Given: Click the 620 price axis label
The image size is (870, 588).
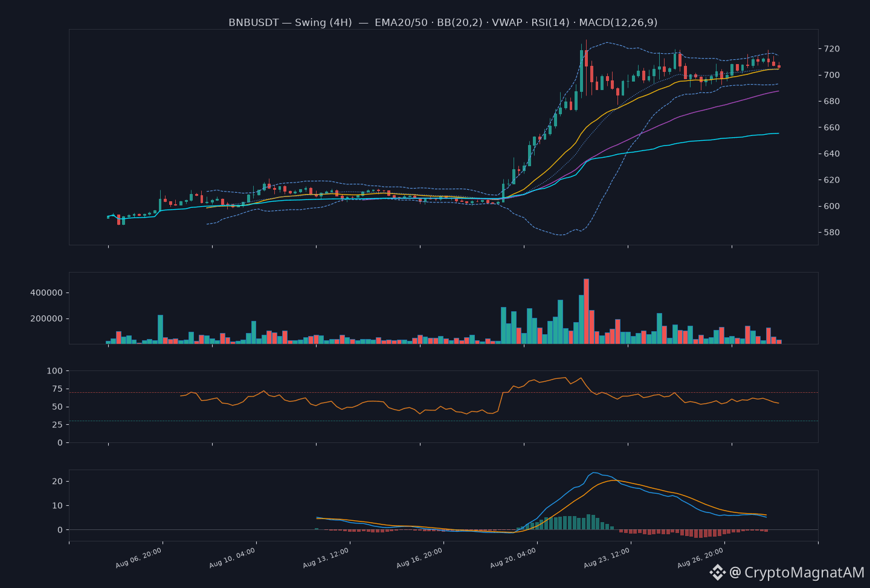Looking at the screenshot, I should (831, 180).
